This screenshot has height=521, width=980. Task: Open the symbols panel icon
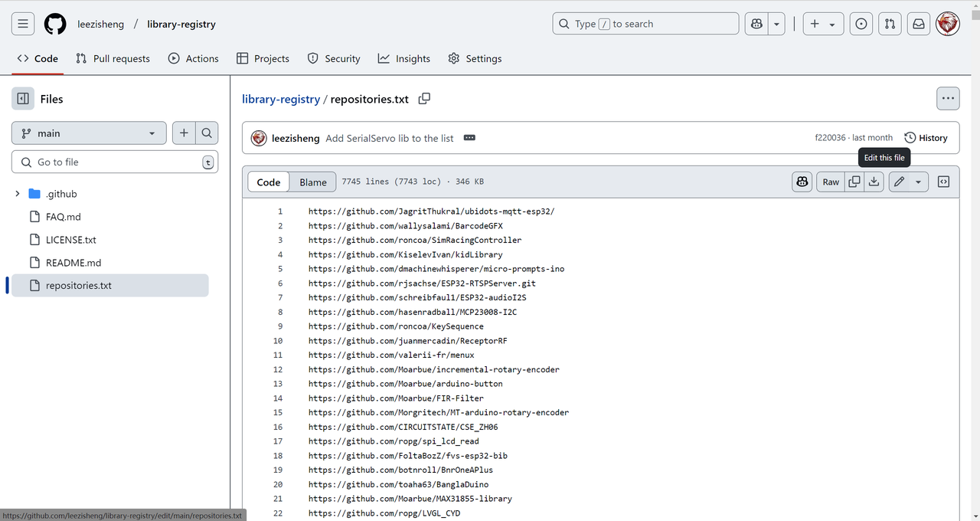click(x=943, y=182)
